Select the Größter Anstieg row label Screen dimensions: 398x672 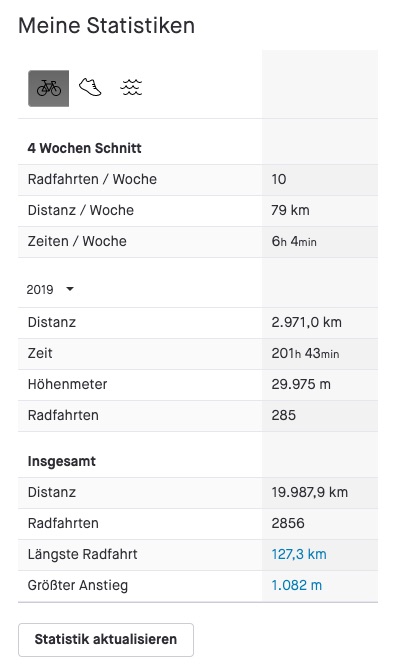[78, 585]
